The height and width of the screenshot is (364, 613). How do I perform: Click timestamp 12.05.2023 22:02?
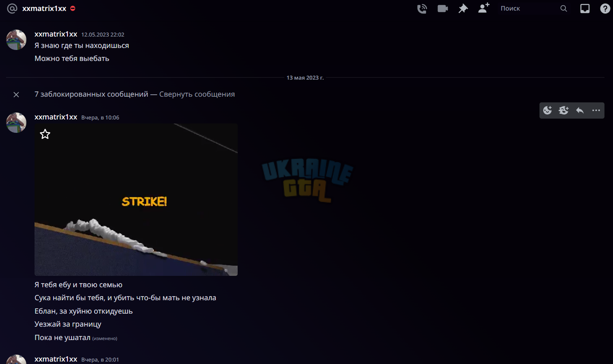click(103, 35)
